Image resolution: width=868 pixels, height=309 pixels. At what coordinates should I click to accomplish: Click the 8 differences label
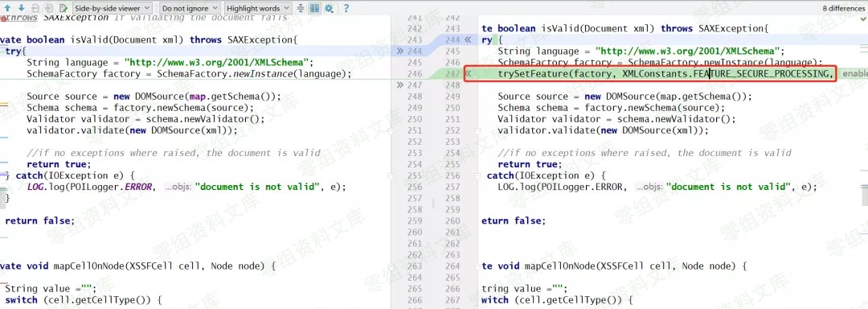[842, 8]
